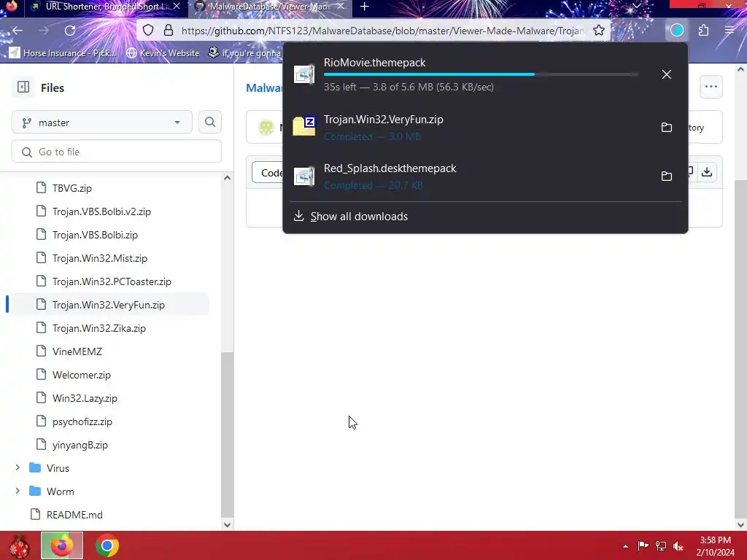This screenshot has height=560, width=747.
Task: Reload the current page
Action: coord(70,31)
